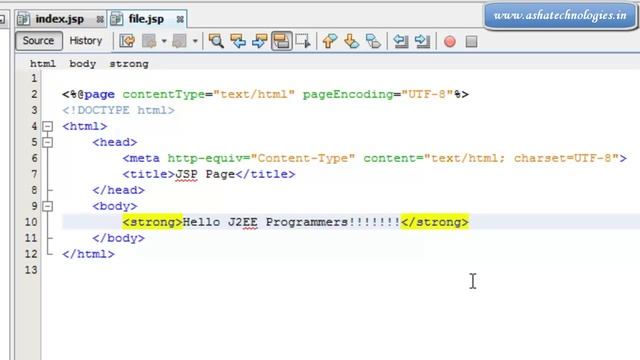Close the file.jsp tab

tap(180, 19)
